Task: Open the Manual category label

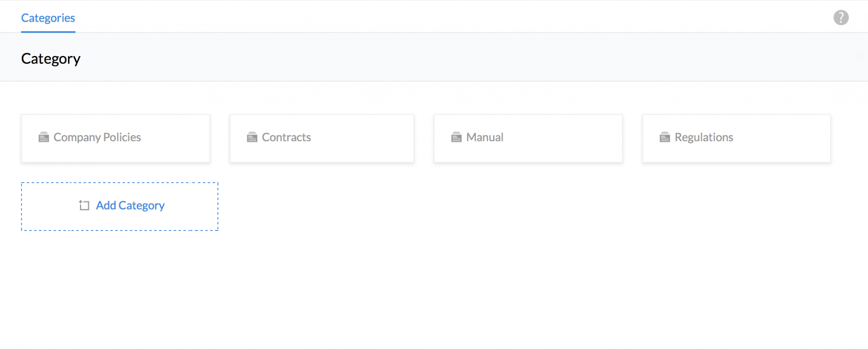Action: click(x=485, y=138)
